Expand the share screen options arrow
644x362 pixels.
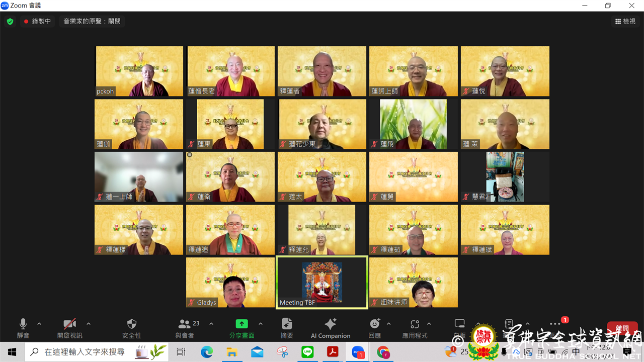261,324
